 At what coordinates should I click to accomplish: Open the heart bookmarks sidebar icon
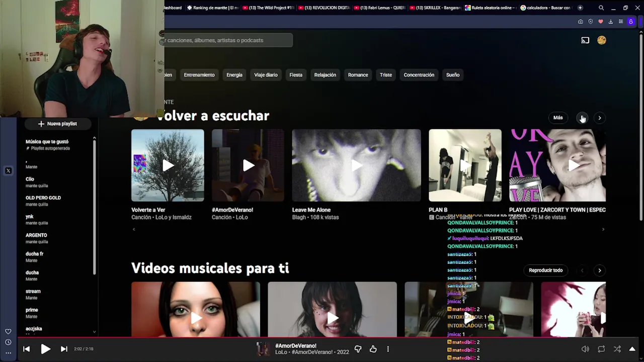pyautogui.click(x=8, y=332)
